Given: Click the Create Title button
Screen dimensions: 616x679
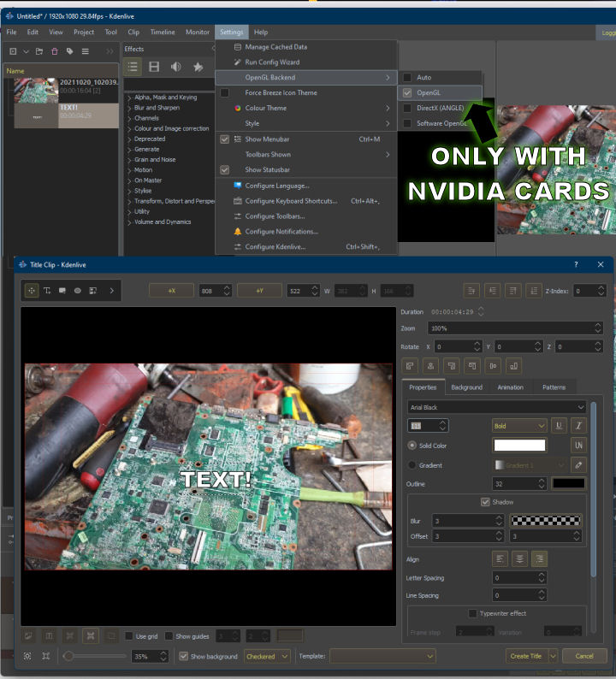Looking at the screenshot, I should [526, 656].
